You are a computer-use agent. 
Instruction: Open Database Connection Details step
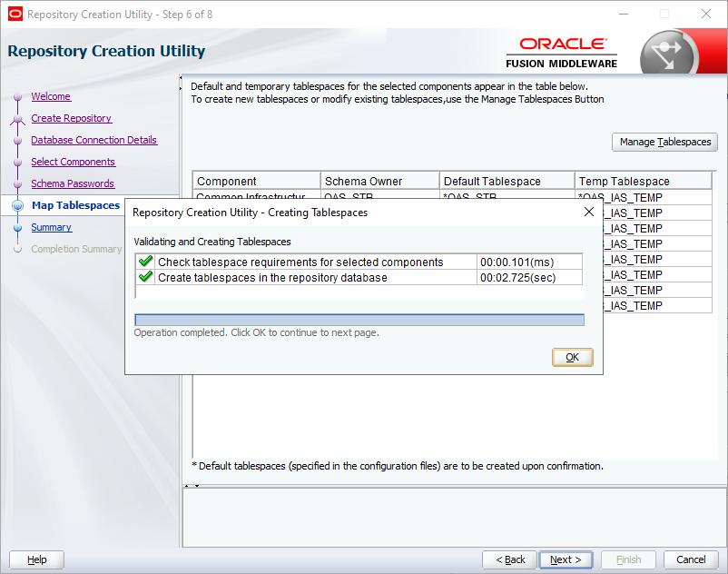pyautogui.click(x=94, y=140)
